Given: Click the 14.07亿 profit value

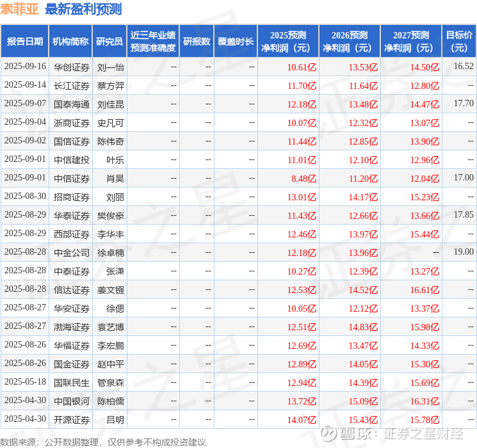Looking at the screenshot, I should pyautogui.click(x=302, y=420).
